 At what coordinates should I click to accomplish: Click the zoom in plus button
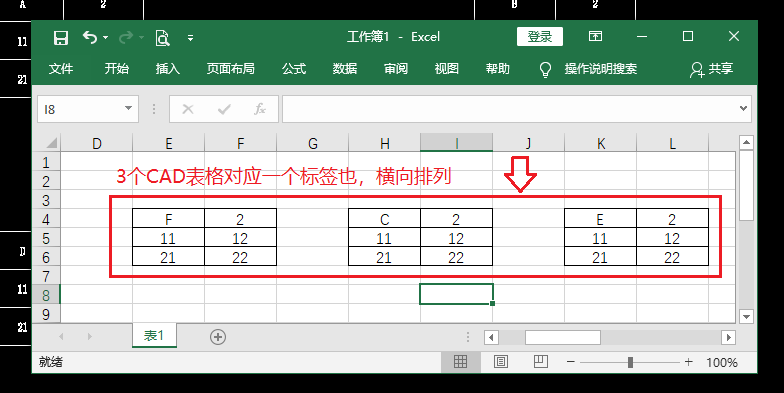(688, 362)
